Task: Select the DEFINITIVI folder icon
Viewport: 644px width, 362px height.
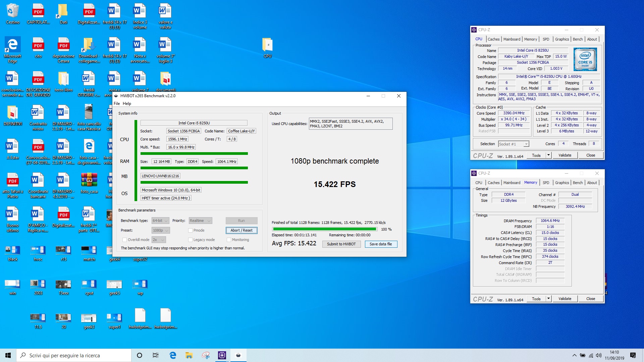Action: click(12, 115)
